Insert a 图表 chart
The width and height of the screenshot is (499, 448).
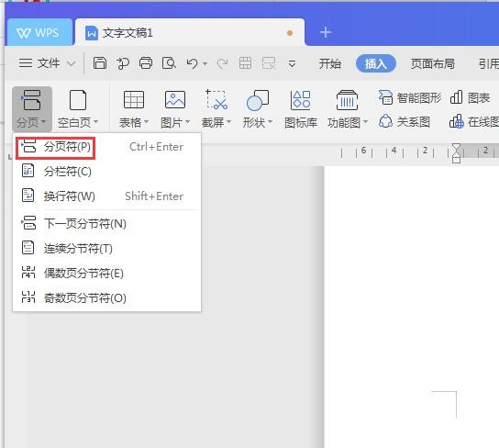point(470,97)
